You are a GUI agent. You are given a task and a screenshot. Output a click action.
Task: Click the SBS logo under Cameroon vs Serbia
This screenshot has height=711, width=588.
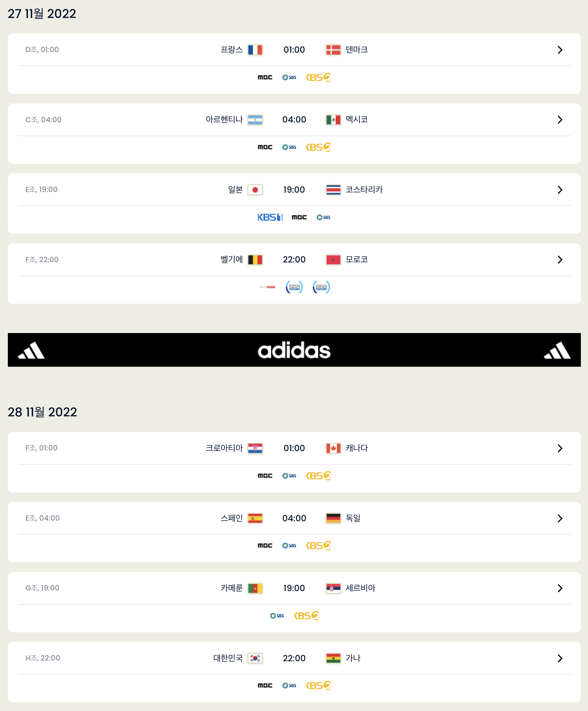[x=277, y=616]
